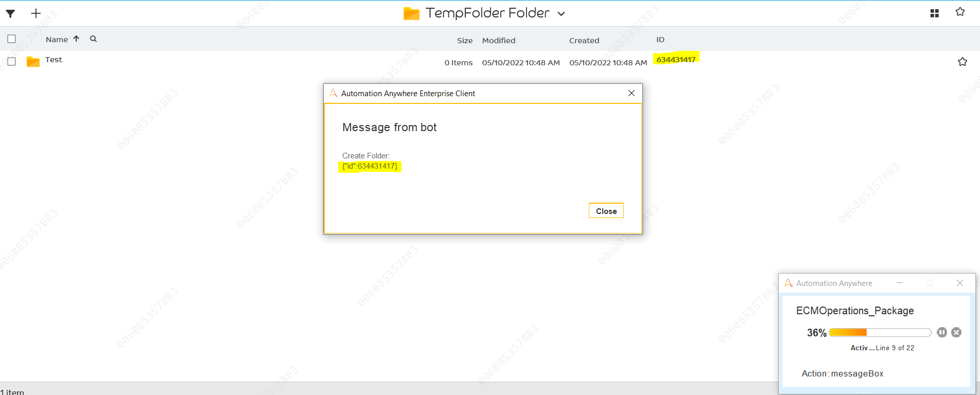980x395 pixels.
Task: Open the Test folder name
Action: [x=54, y=60]
